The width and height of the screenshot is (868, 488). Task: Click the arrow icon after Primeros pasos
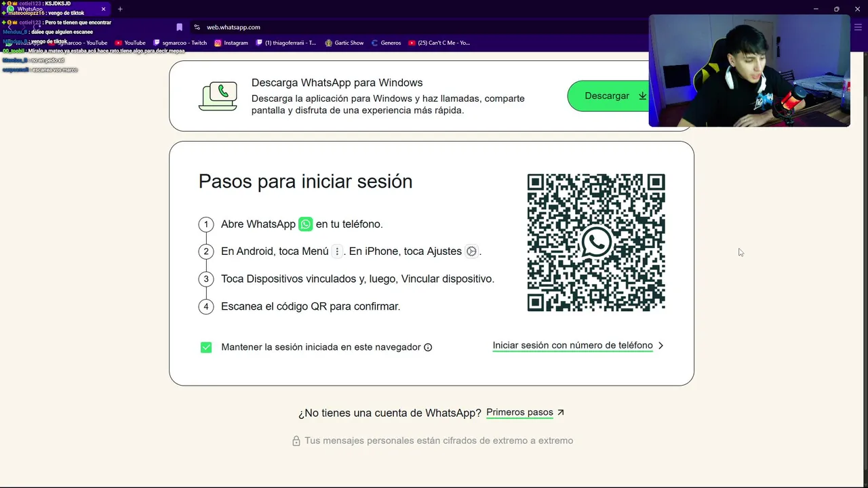click(560, 412)
